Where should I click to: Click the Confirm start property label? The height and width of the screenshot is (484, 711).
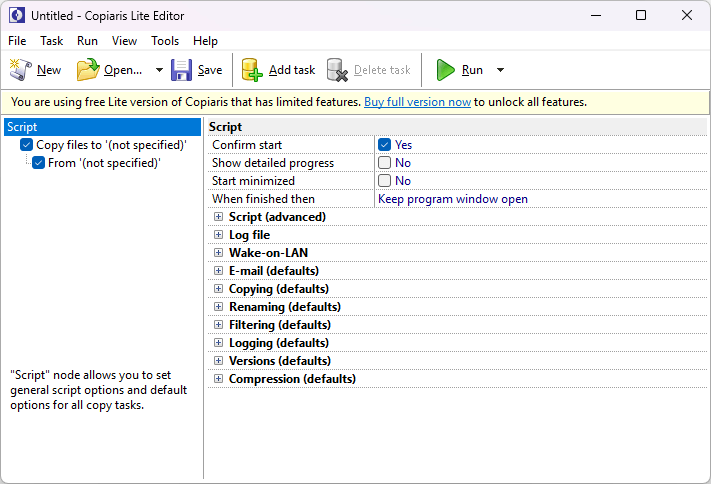point(247,145)
